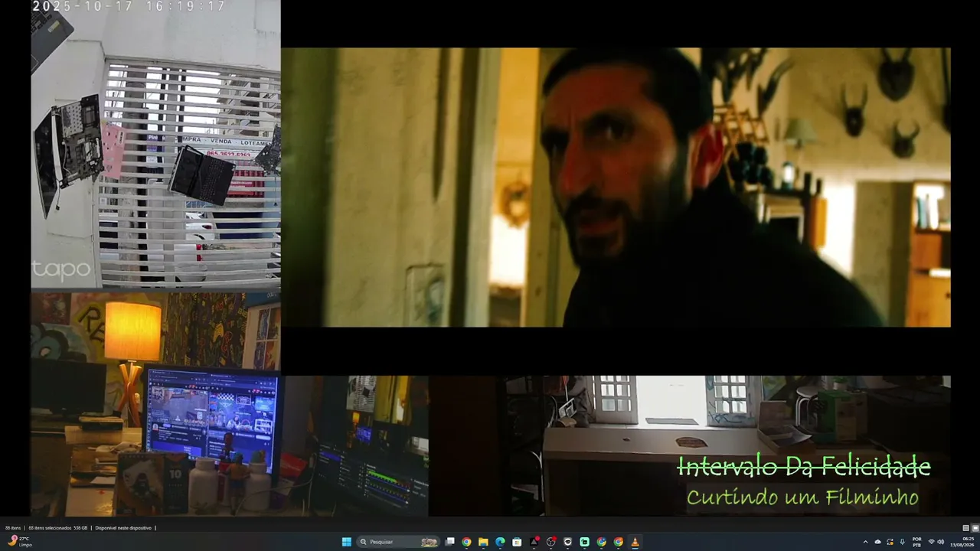Open the green square taskbar app icon
Viewport: 980px width, 551px height.
[x=584, y=542]
